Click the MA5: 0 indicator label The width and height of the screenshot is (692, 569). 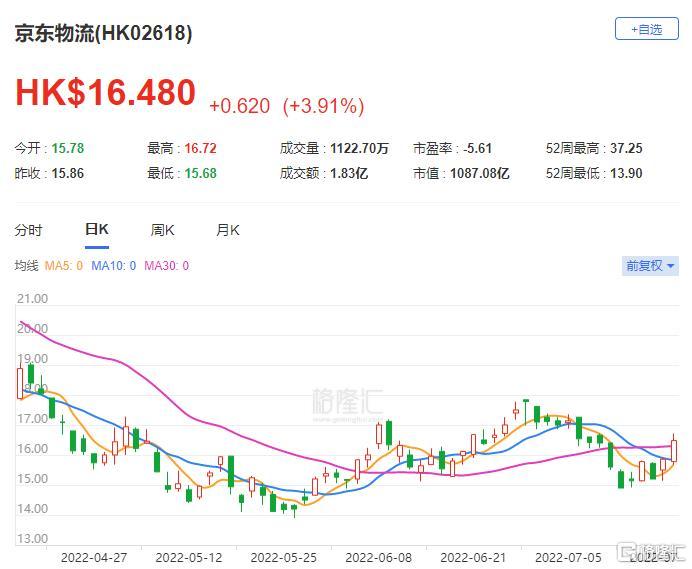[x=64, y=266]
